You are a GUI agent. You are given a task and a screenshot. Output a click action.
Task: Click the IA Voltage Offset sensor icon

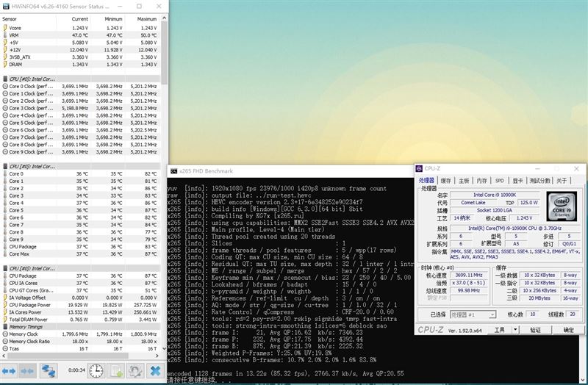click(x=5, y=298)
